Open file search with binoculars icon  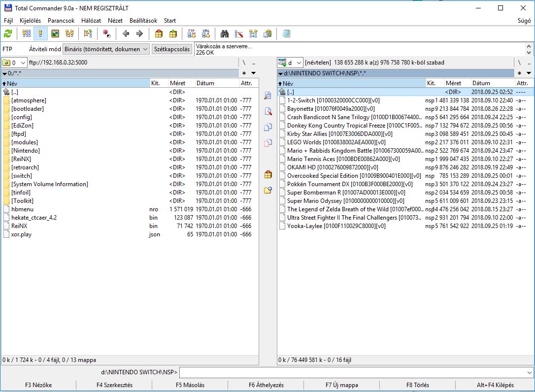point(225,33)
